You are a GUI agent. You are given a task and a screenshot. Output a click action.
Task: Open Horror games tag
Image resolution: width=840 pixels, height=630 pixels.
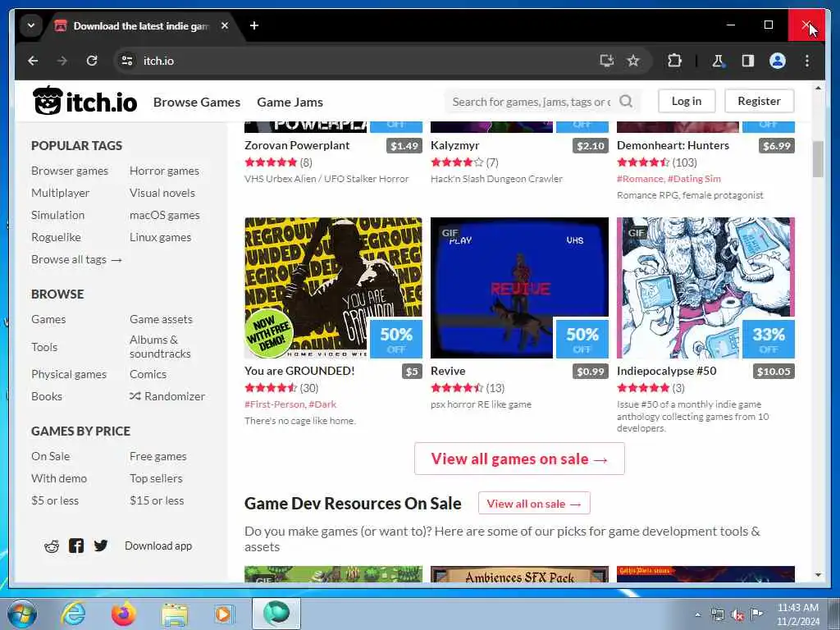pyautogui.click(x=164, y=171)
